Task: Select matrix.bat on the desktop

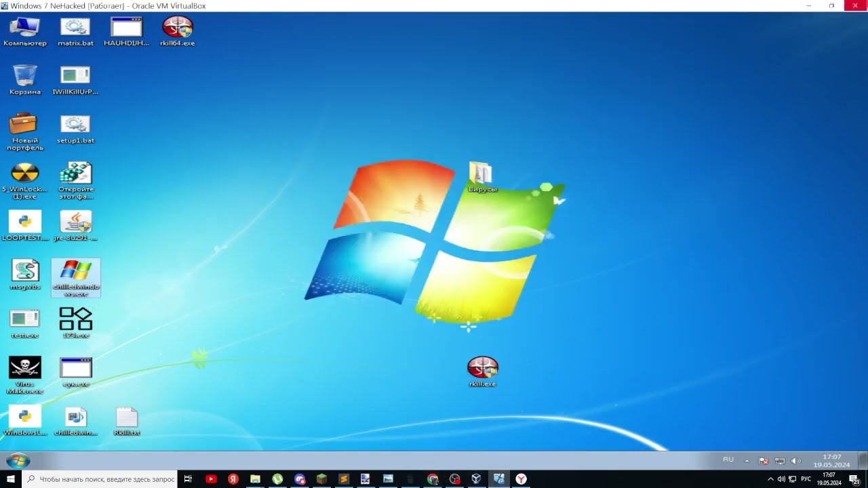Action: (75, 32)
